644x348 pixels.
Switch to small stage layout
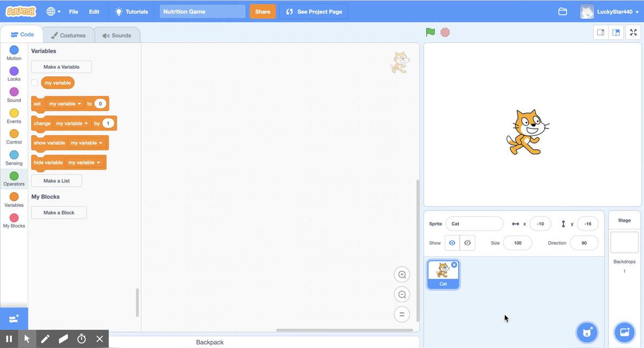coord(601,32)
